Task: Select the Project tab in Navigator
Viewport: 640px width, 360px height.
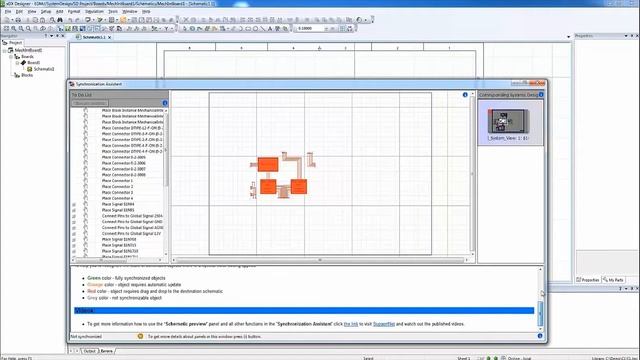Action: click(x=13, y=42)
